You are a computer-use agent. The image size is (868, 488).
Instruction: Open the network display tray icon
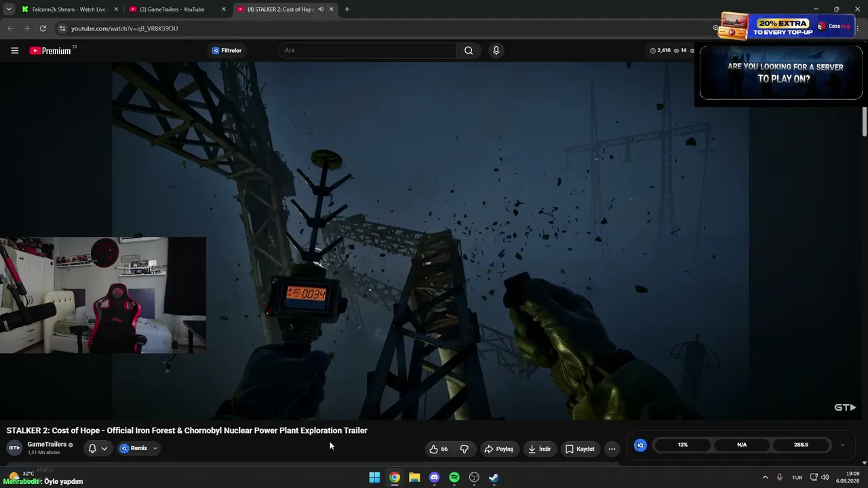point(814,477)
